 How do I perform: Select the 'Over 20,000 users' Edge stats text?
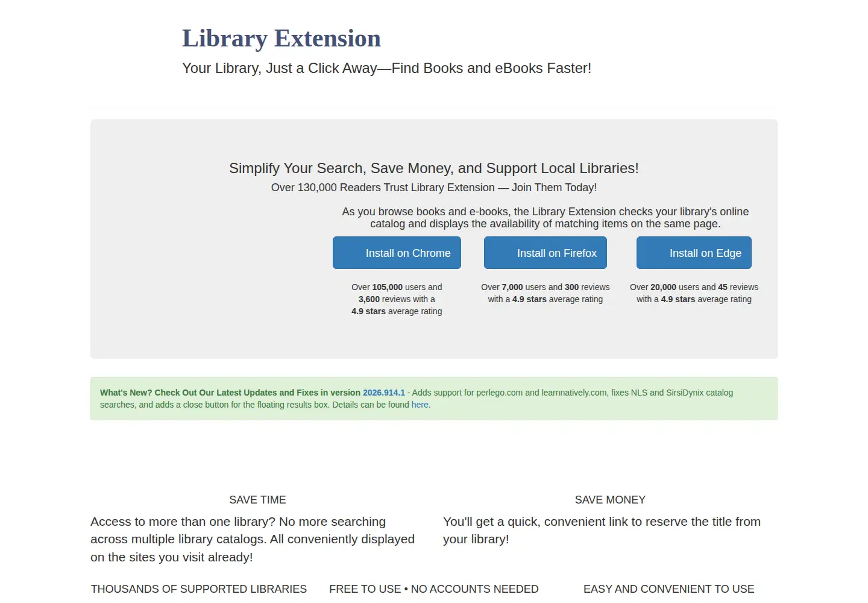coord(694,293)
